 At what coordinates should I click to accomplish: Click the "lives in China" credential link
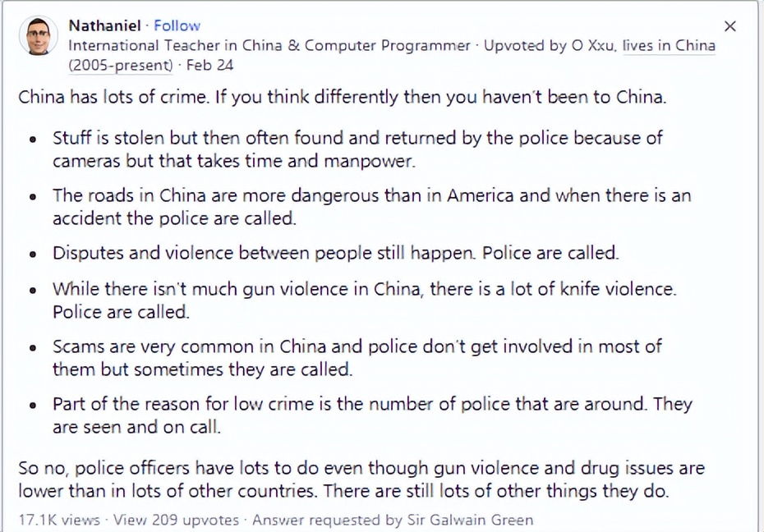[669, 46]
